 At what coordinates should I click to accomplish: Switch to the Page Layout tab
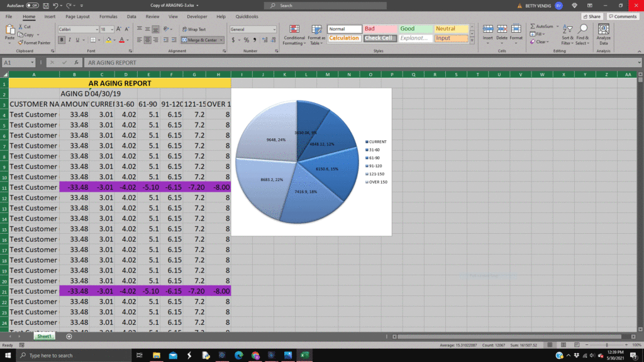coord(77,16)
